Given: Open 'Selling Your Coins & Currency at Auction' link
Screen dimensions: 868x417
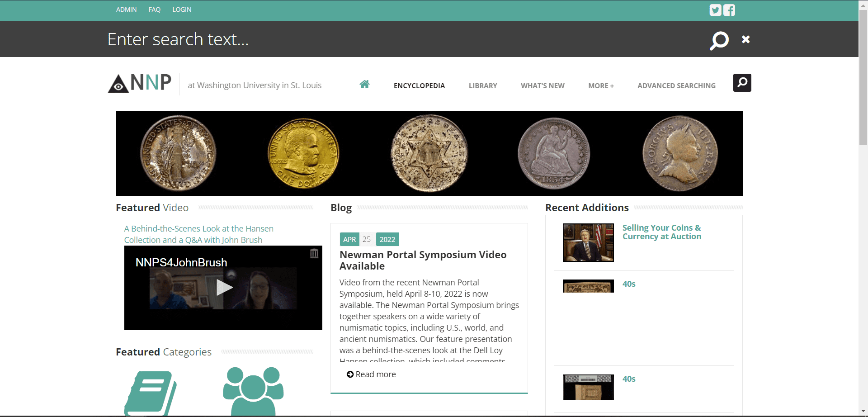Looking at the screenshot, I should 661,232.
